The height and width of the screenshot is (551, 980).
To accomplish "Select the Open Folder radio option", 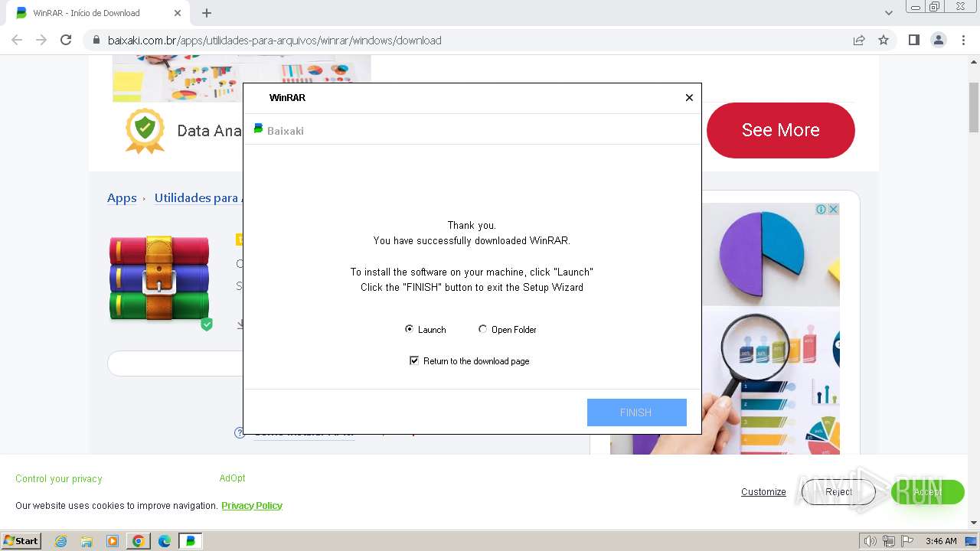I will pos(483,329).
